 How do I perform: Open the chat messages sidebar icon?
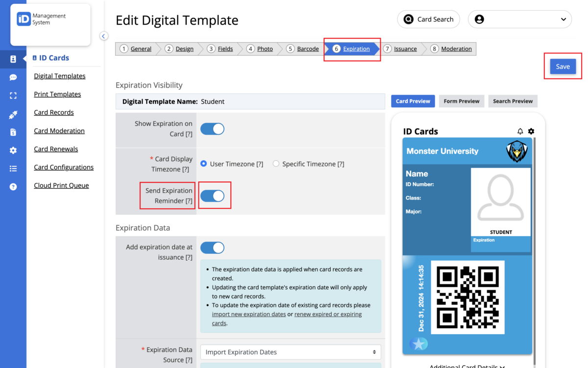(13, 77)
